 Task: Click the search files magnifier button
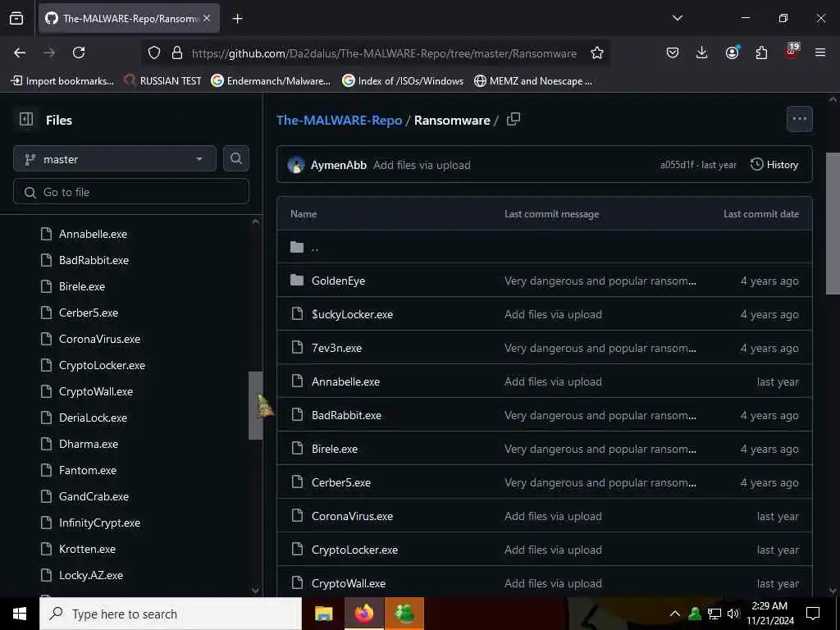[235, 158]
